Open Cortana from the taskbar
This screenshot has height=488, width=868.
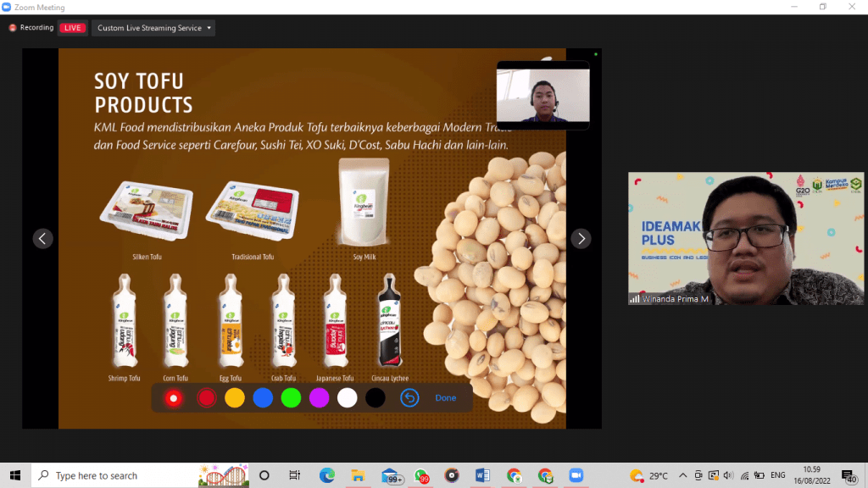[264, 475]
